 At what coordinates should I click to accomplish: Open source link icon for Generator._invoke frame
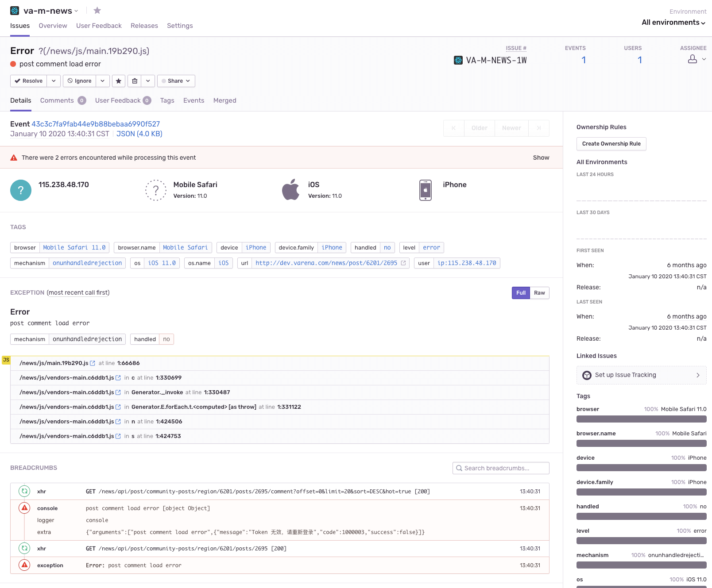pos(118,392)
